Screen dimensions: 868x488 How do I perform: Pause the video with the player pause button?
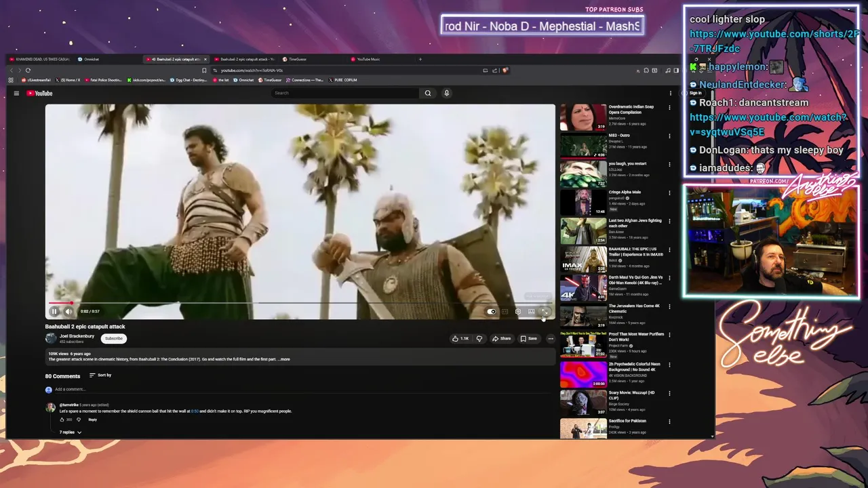tap(54, 312)
